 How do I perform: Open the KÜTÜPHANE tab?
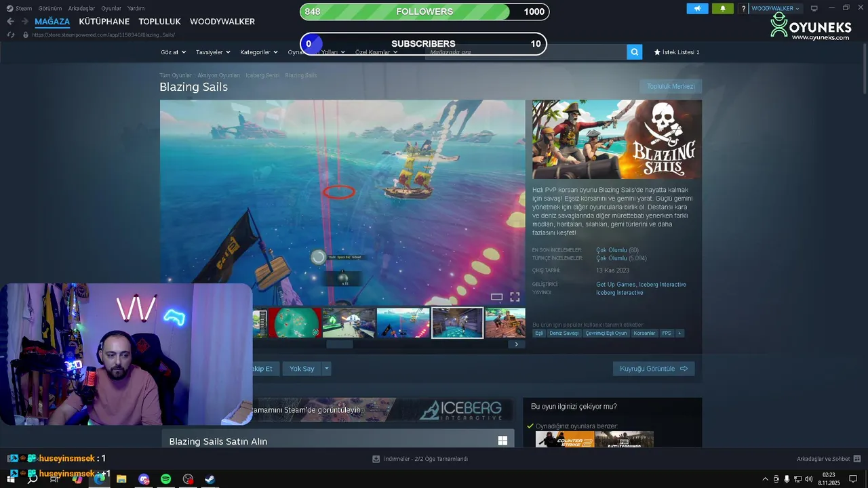pyautogui.click(x=104, y=22)
